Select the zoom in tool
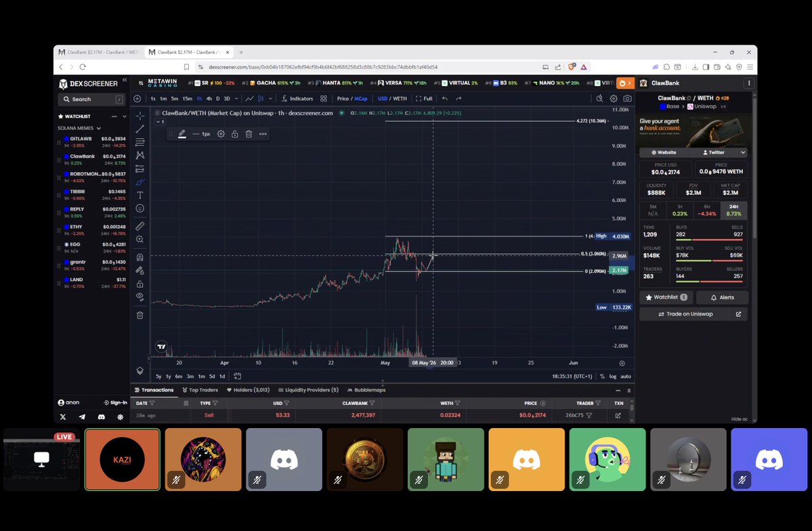The height and width of the screenshot is (531, 812). click(140, 239)
